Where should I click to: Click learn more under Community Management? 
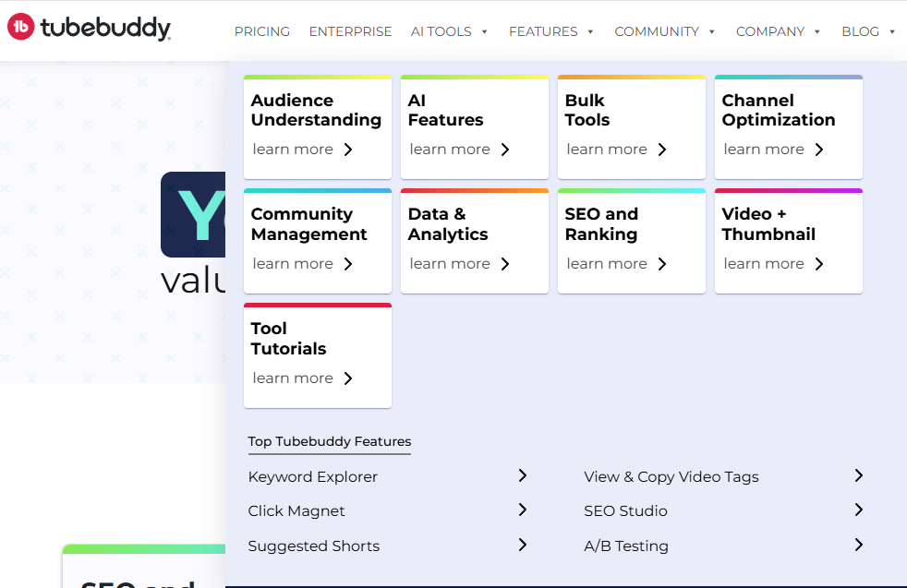(293, 264)
